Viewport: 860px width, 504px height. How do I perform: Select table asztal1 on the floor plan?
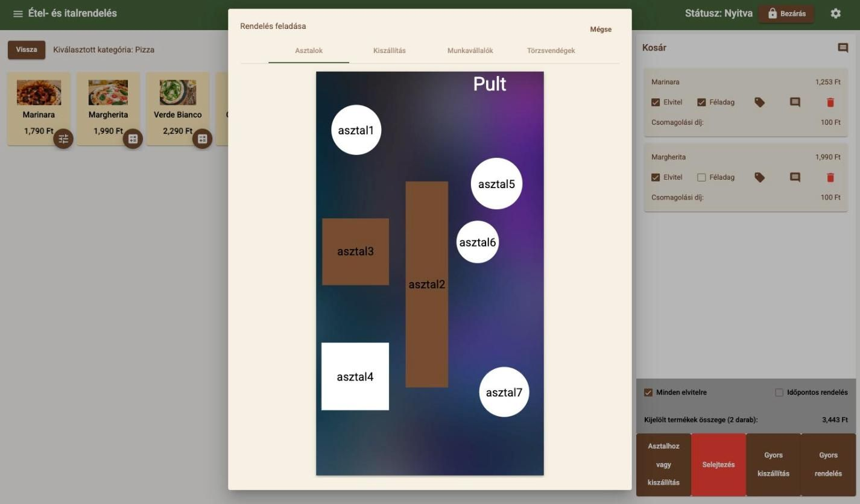pos(356,130)
